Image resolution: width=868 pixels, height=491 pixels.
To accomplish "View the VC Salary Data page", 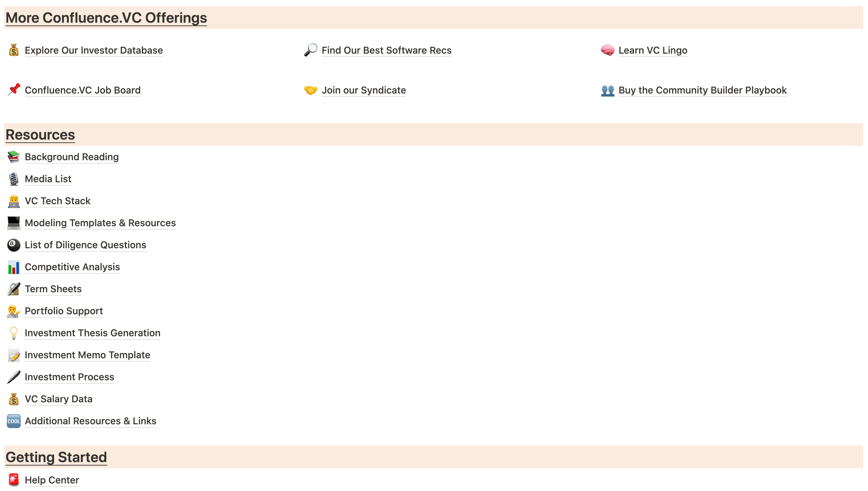I will (59, 399).
